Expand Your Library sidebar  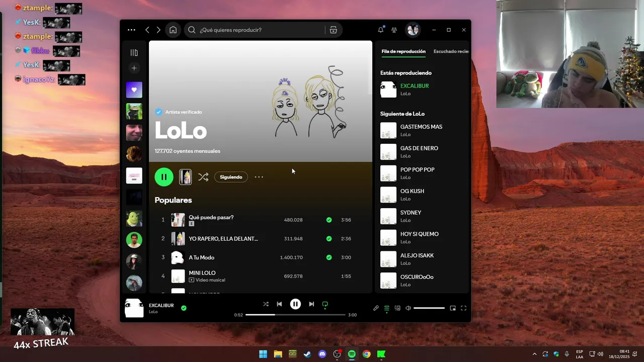tap(134, 52)
